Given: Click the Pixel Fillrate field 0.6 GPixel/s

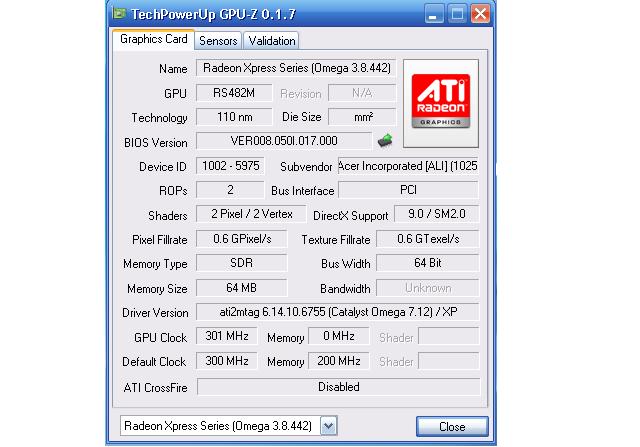Looking at the screenshot, I should pyautogui.click(x=242, y=239).
